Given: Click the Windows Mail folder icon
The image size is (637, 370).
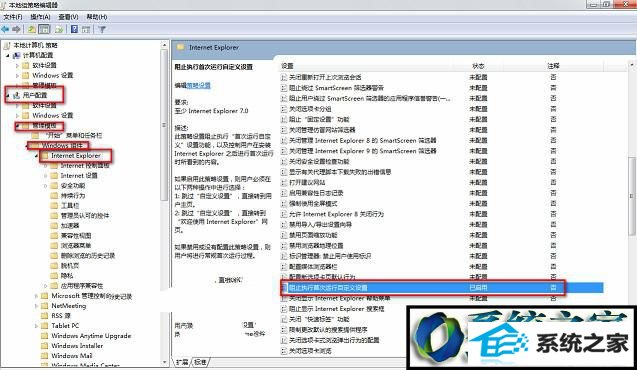Looking at the screenshot, I should pyautogui.click(x=45, y=356).
